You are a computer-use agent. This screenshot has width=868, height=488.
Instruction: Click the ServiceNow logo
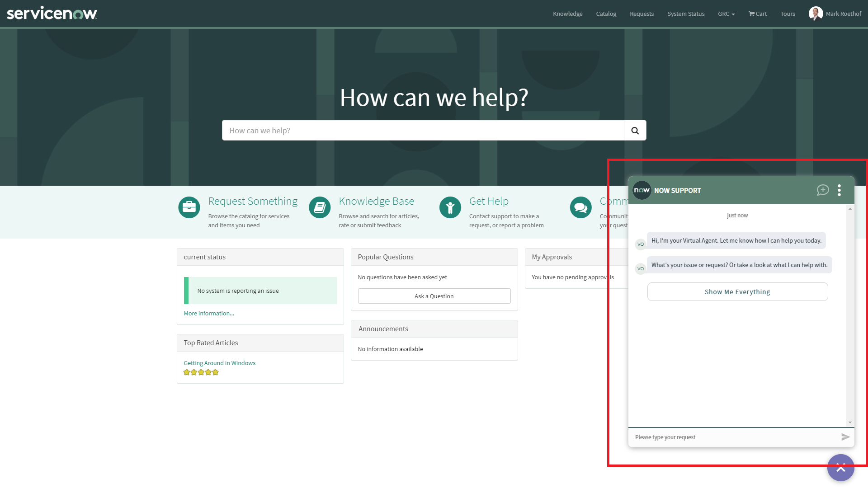tap(51, 13)
